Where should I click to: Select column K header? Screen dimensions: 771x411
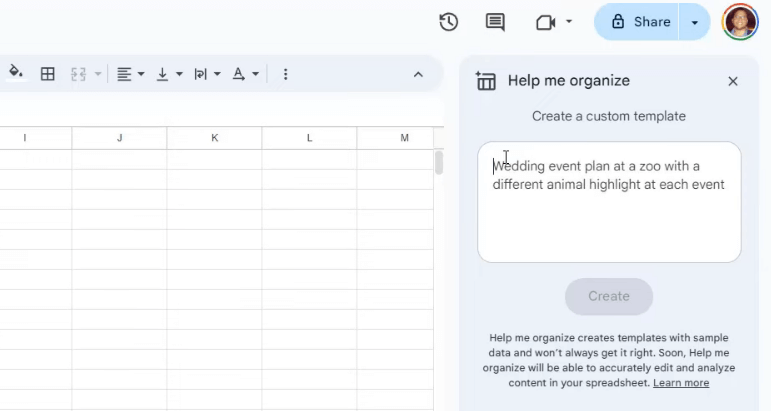[x=214, y=138]
